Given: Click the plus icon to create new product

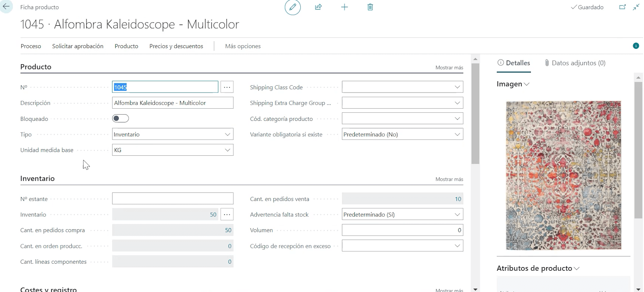Looking at the screenshot, I should [x=344, y=7].
